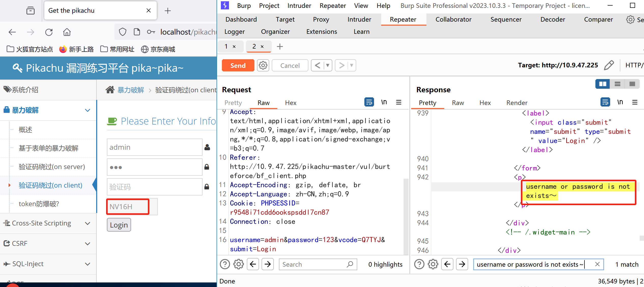Open new Firefox tab
Screen dimensions: 644x287
tap(167, 11)
